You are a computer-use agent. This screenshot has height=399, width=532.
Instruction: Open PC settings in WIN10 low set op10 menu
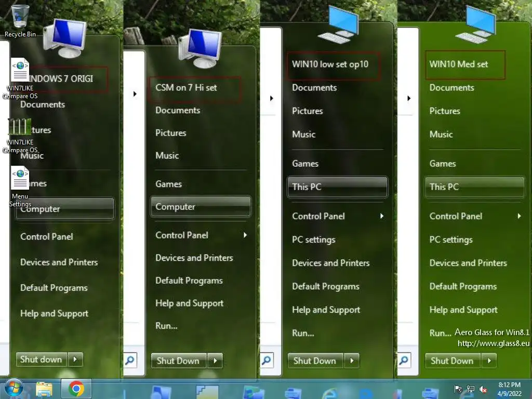click(313, 240)
